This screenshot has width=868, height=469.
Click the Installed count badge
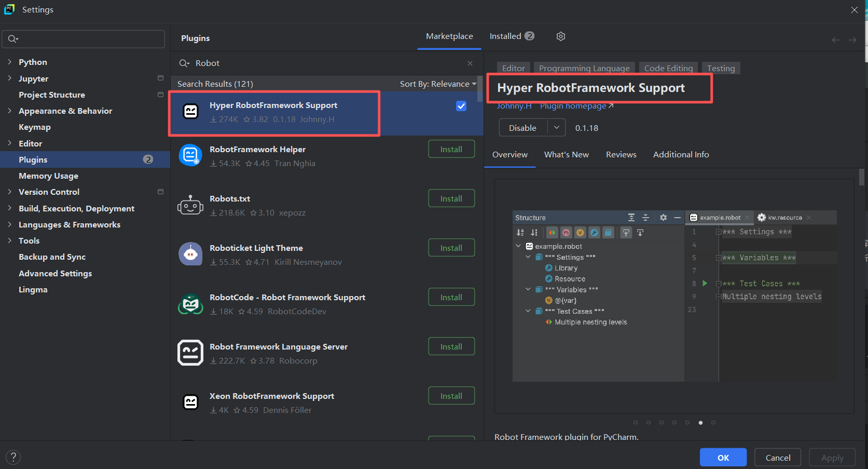529,36
